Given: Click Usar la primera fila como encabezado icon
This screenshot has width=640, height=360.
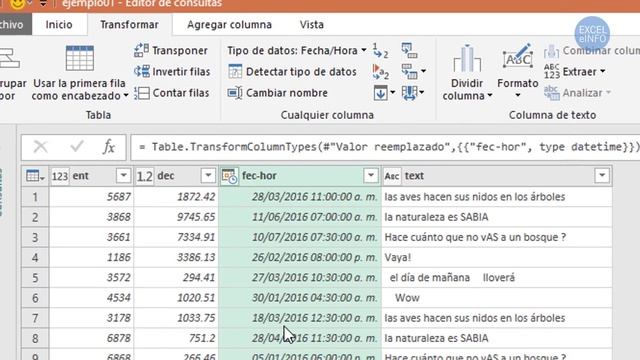Looking at the screenshot, I should [80, 58].
